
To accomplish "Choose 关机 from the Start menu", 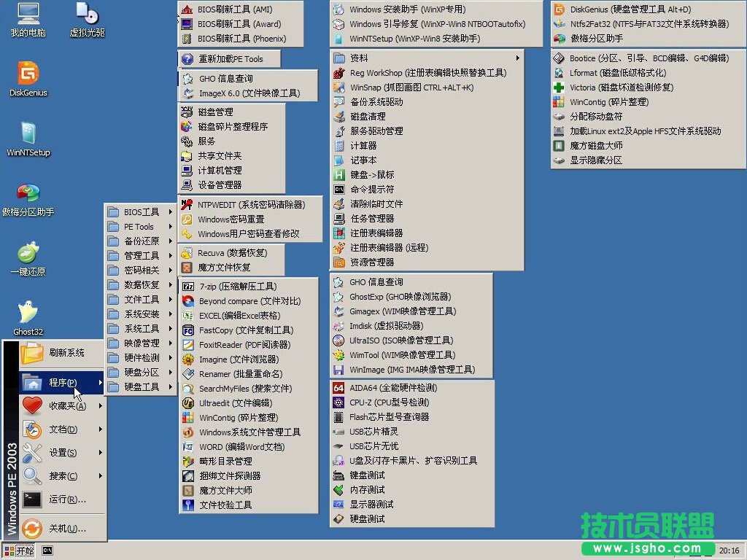I will click(x=66, y=529).
